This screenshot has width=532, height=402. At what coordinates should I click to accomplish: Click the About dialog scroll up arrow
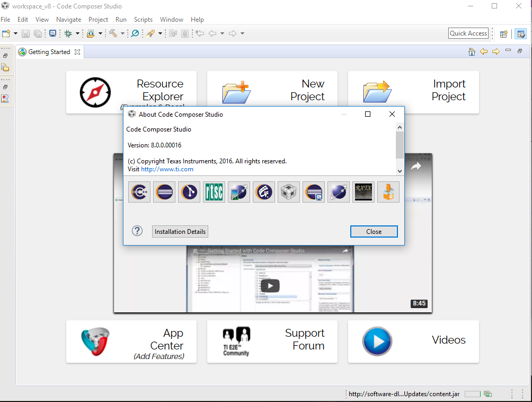click(400, 127)
